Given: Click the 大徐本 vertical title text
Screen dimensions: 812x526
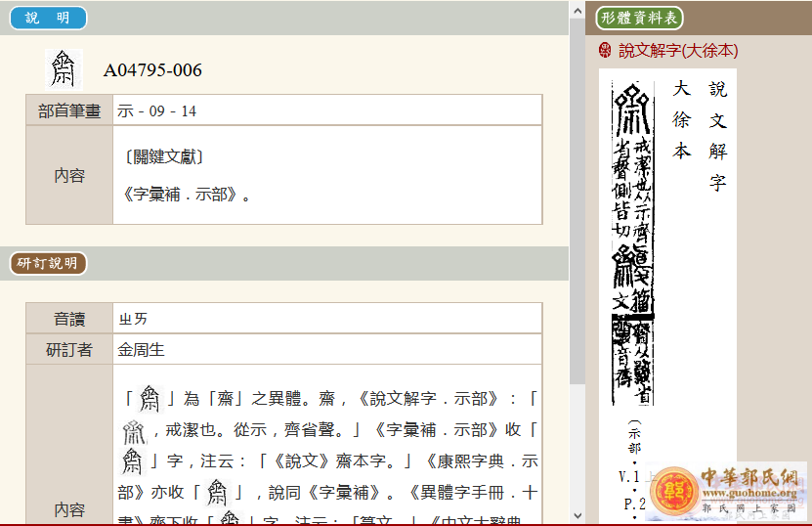Looking at the screenshot, I should point(681,119).
